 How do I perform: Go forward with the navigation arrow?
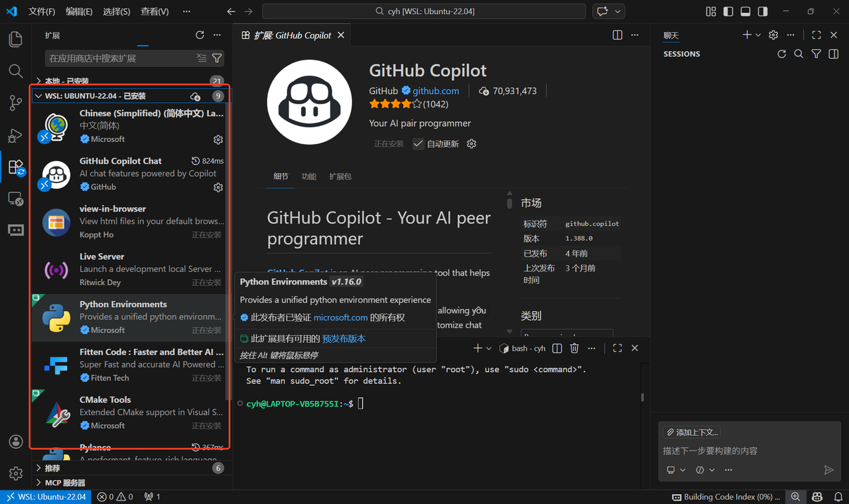tap(249, 11)
